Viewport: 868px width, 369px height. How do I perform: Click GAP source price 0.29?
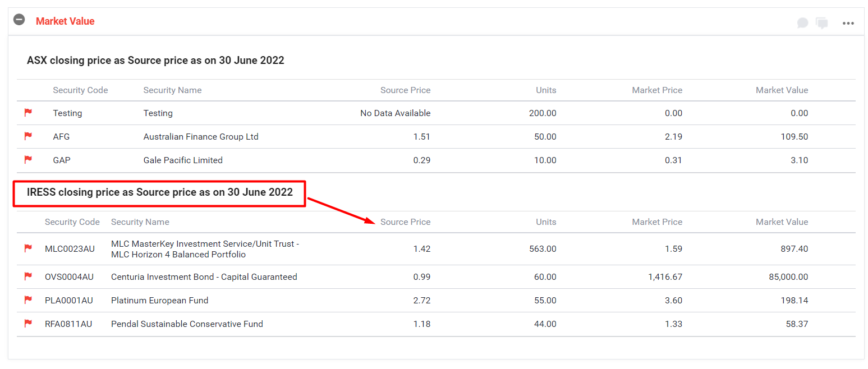(x=422, y=160)
